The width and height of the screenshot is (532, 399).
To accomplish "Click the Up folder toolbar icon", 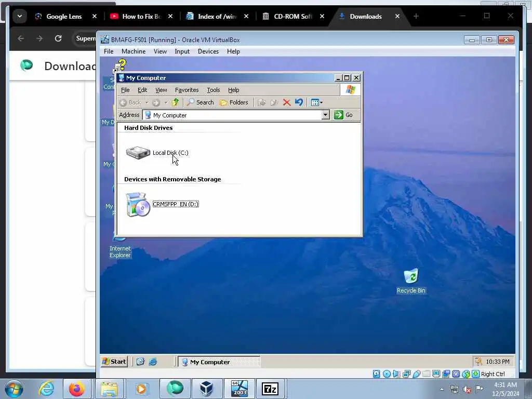I will click(x=176, y=102).
